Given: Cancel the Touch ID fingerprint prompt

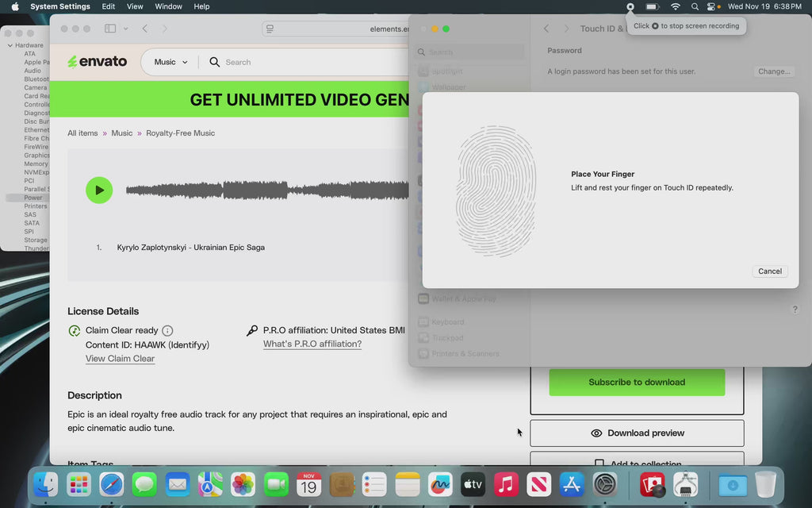Looking at the screenshot, I should pyautogui.click(x=769, y=271).
